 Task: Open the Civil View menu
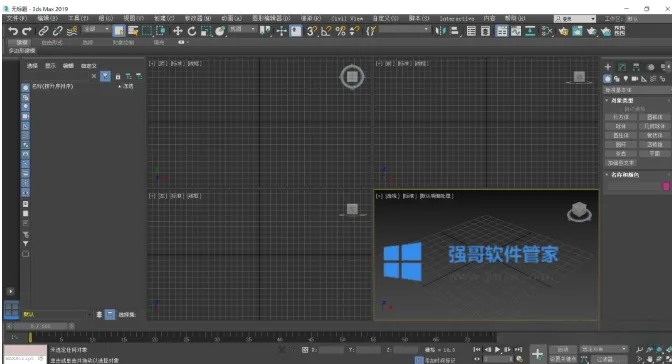click(347, 18)
